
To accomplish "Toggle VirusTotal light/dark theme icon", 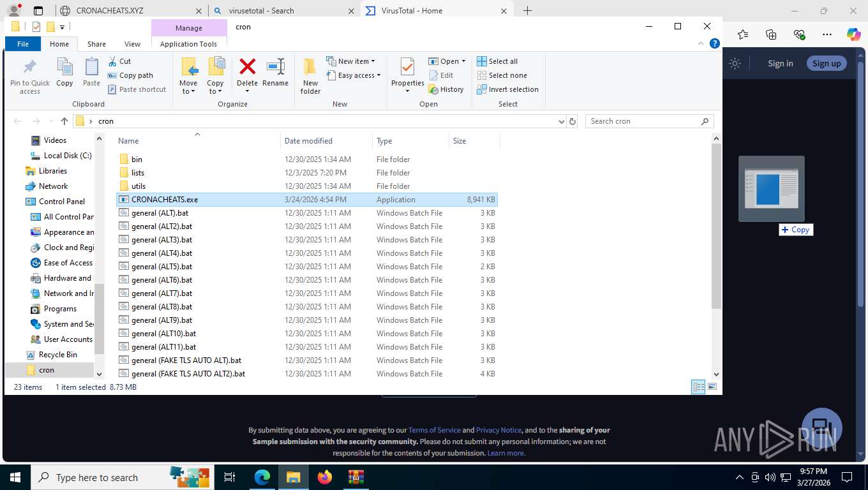I will tap(735, 63).
